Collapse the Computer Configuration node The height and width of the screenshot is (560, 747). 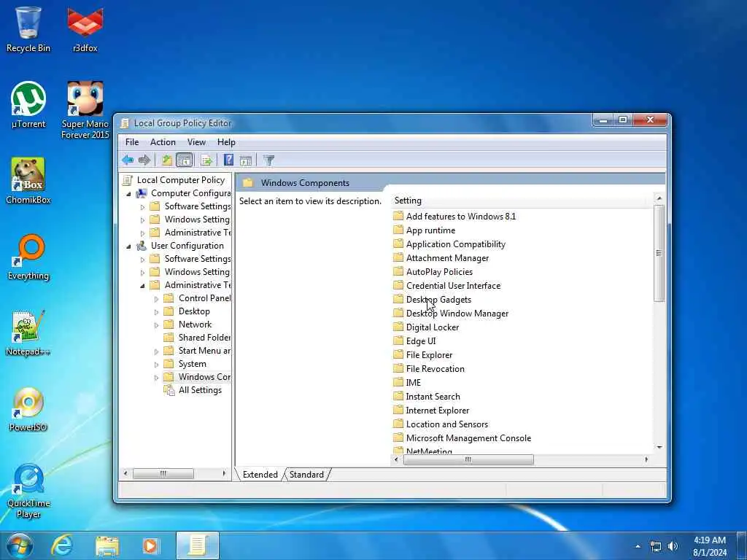click(128, 194)
